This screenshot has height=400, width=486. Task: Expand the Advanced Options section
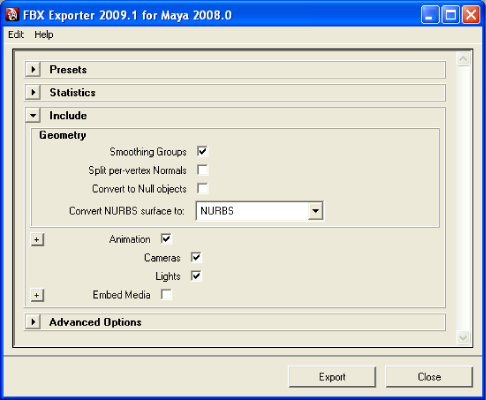point(33,322)
